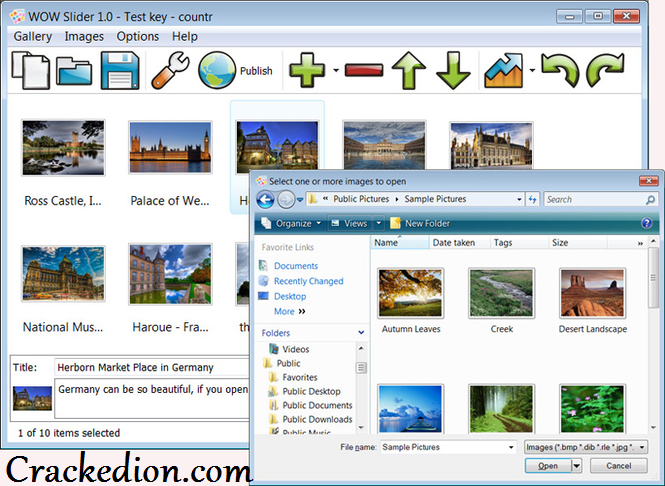Image resolution: width=665 pixels, height=486 pixels.
Task: Open the Gallery menu
Action: pyautogui.click(x=33, y=36)
